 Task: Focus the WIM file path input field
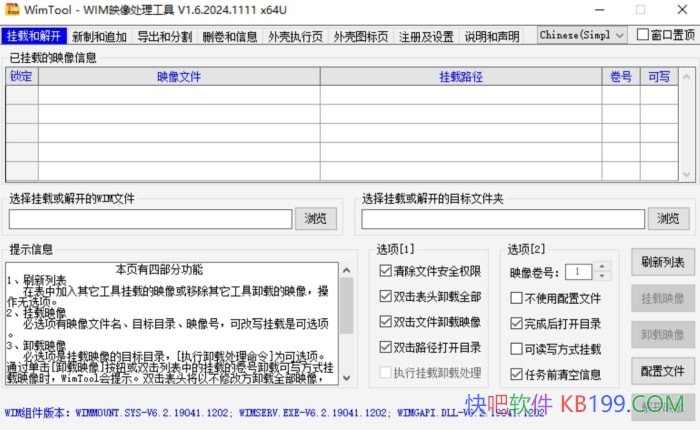point(150,219)
